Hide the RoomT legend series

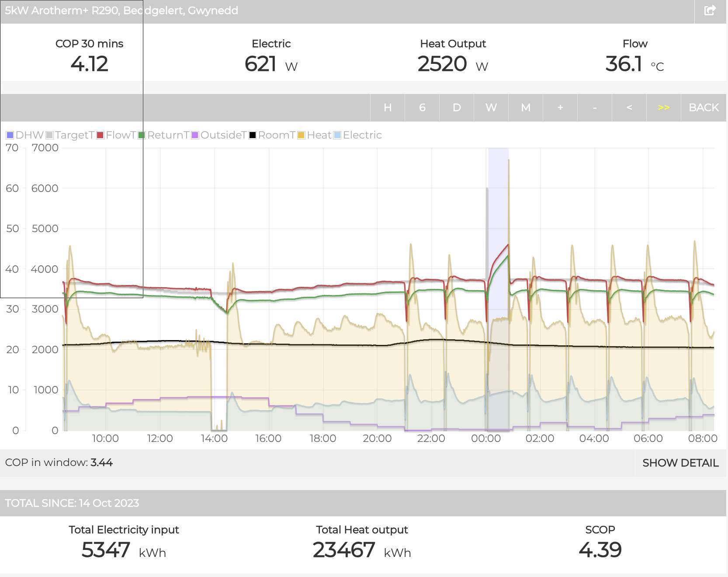point(272,135)
